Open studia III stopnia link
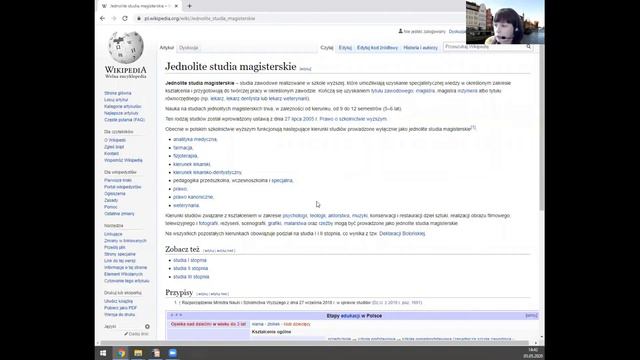Screen dimensions: 640x360 (x=191, y=277)
